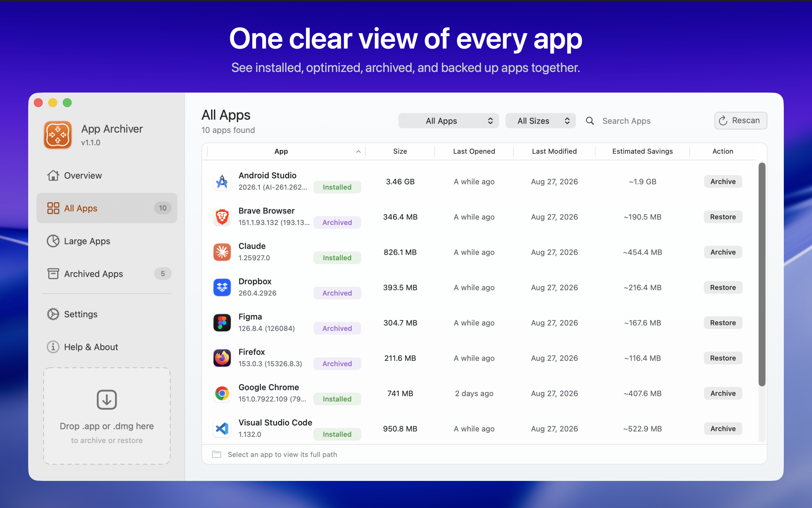Open the All Sizes filter dropdown
The height and width of the screenshot is (508, 812).
pos(540,121)
